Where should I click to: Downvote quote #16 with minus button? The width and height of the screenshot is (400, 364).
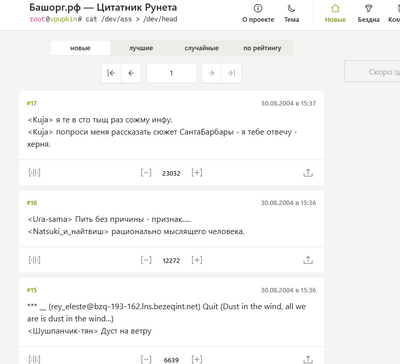pyautogui.click(x=146, y=260)
